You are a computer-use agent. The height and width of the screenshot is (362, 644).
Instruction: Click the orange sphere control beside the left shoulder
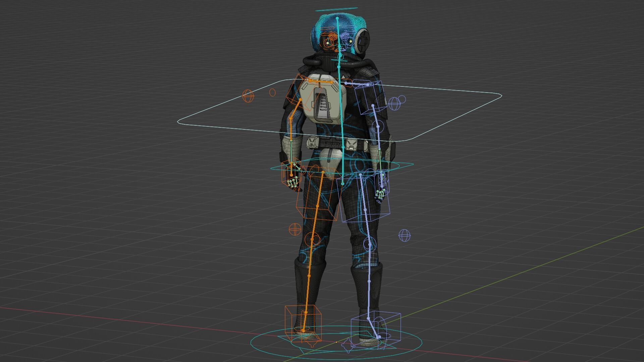pyautogui.click(x=248, y=96)
